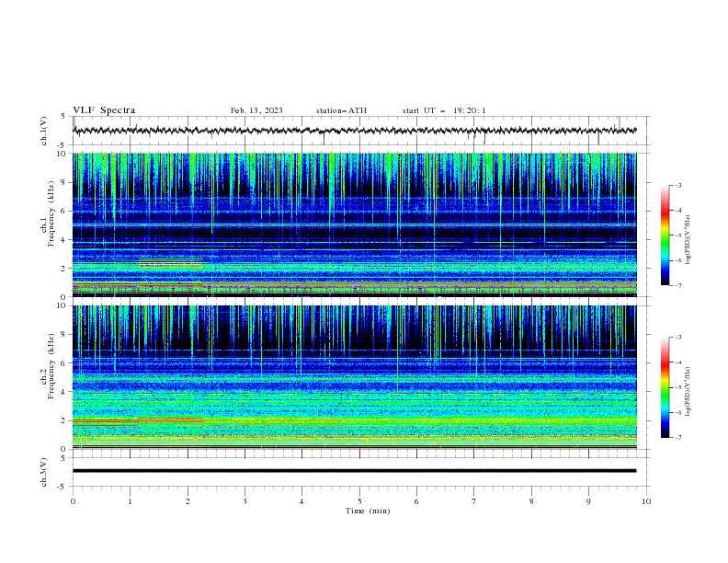728x563 pixels.
Task: Click the ch.2 colour bar "-7" label
Action: (x=677, y=437)
